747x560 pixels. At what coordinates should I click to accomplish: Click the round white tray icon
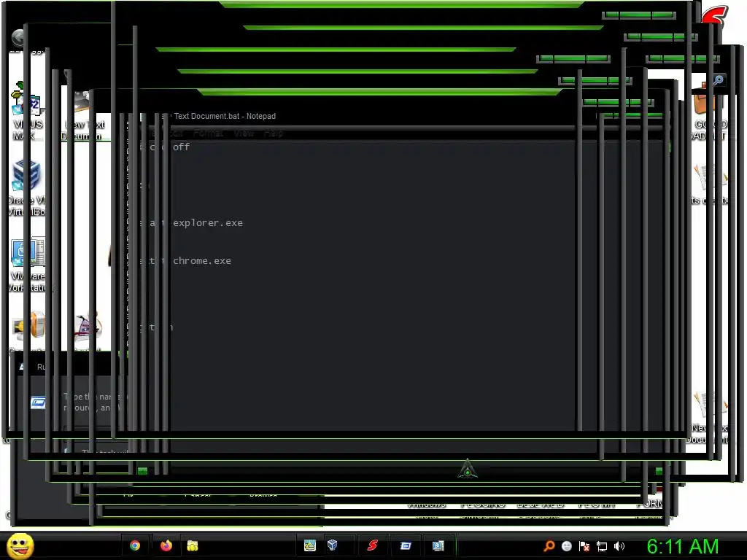pyautogui.click(x=566, y=546)
